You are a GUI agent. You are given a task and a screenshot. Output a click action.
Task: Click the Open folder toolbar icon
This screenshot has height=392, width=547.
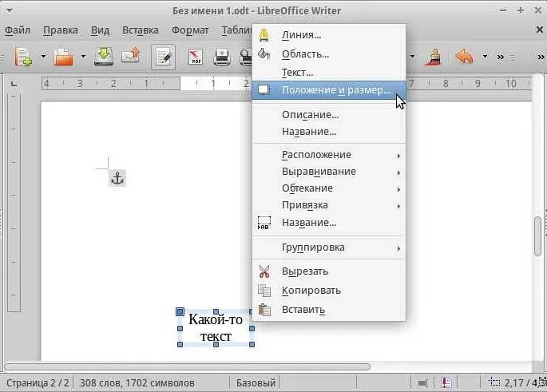64,57
